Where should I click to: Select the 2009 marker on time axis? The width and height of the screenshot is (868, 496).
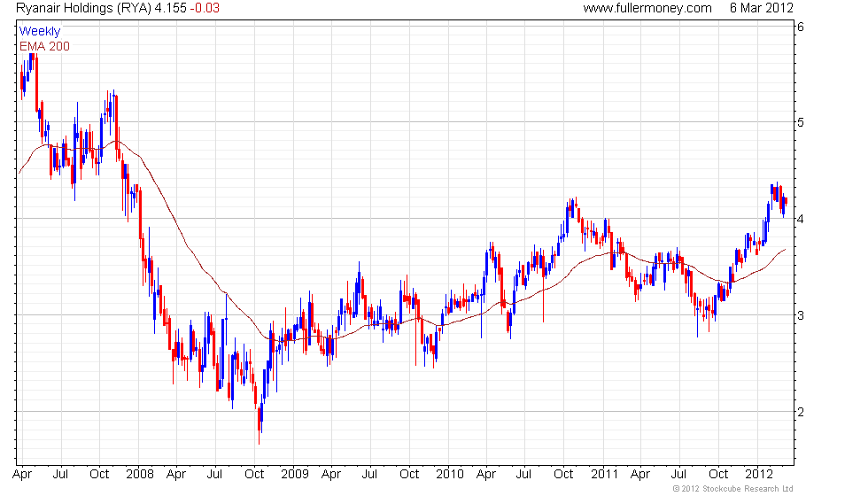293,474
